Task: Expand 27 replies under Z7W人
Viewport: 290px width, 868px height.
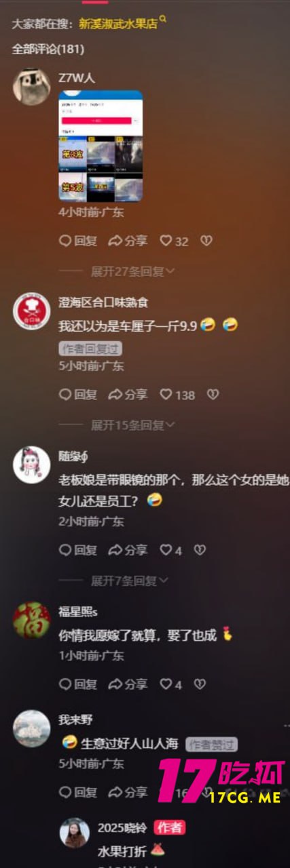Action: click(133, 271)
